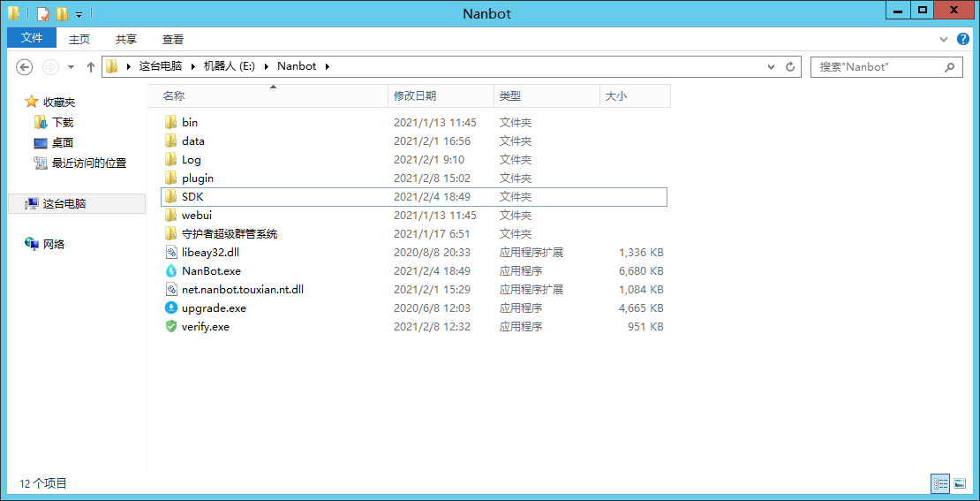The height and width of the screenshot is (501, 980).
Task: Click the quick access new folder icon
Action: pos(62,13)
